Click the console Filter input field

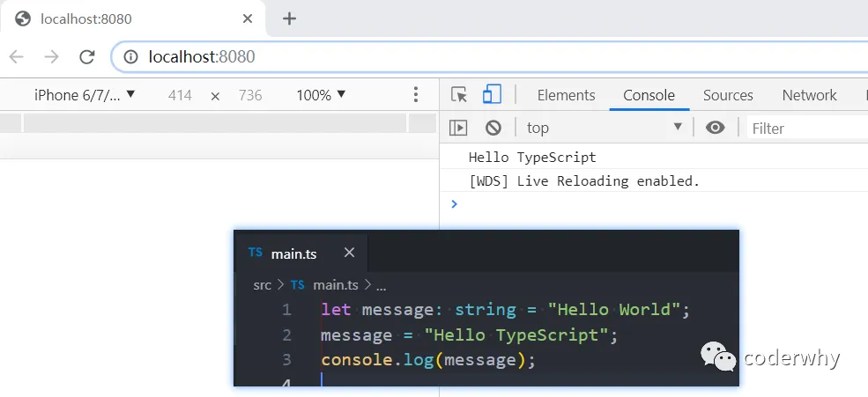pos(807,129)
